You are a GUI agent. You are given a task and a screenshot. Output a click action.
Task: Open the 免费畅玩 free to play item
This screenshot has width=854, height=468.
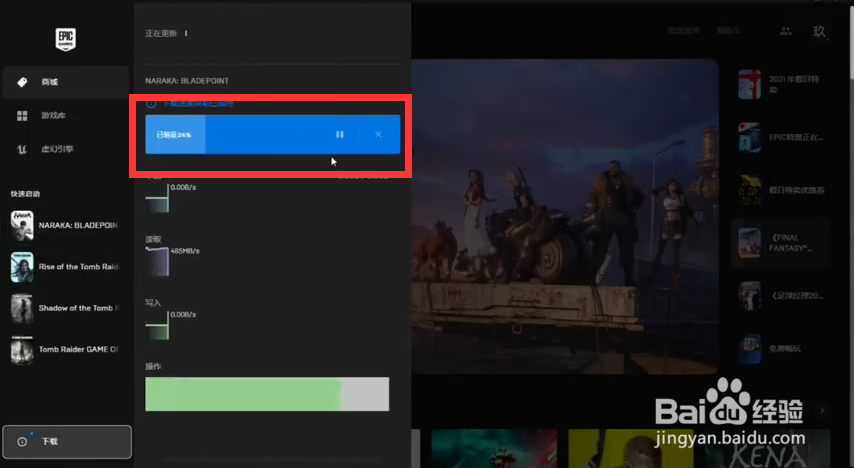[x=782, y=349]
